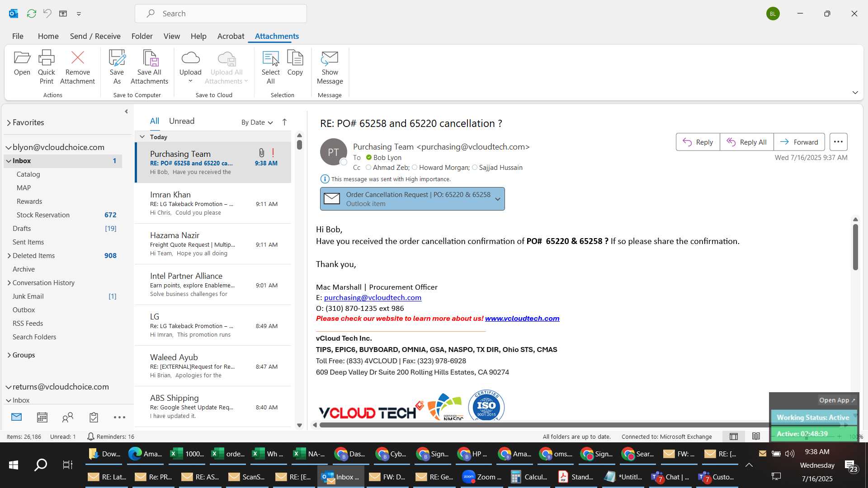Expand the Conversation History folder
Image resolution: width=868 pixels, height=488 pixels.
coord(9,283)
